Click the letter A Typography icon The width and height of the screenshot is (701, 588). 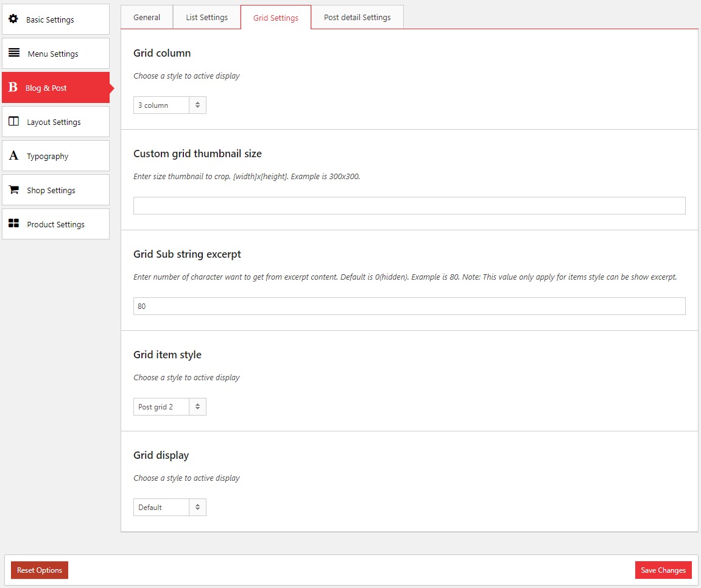click(x=13, y=156)
